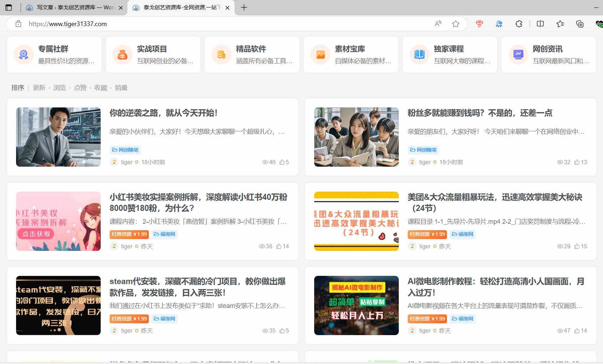Image resolution: width=603 pixels, height=364 pixels.
Task: Open the 实战项目 category card
Action: click(x=153, y=55)
